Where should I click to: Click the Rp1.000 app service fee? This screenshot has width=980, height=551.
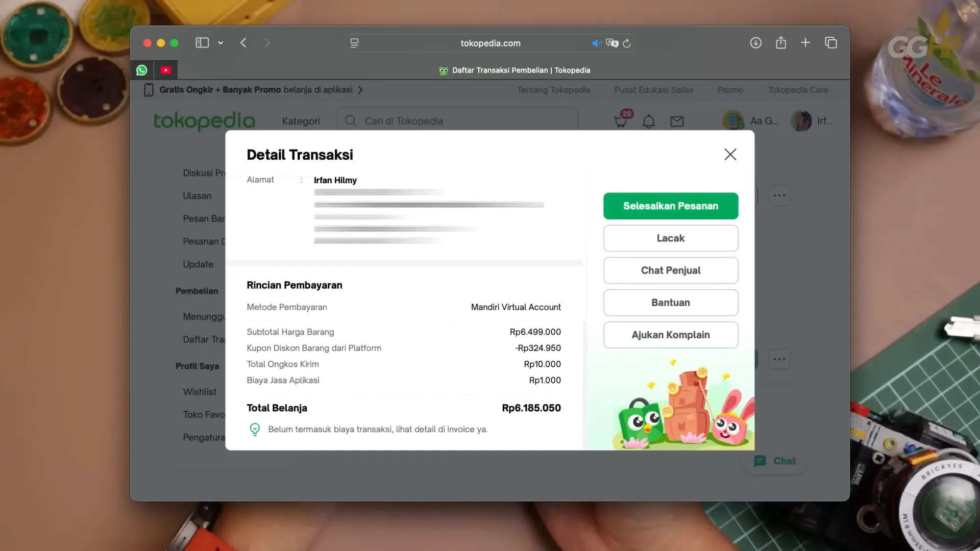(545, 381)
